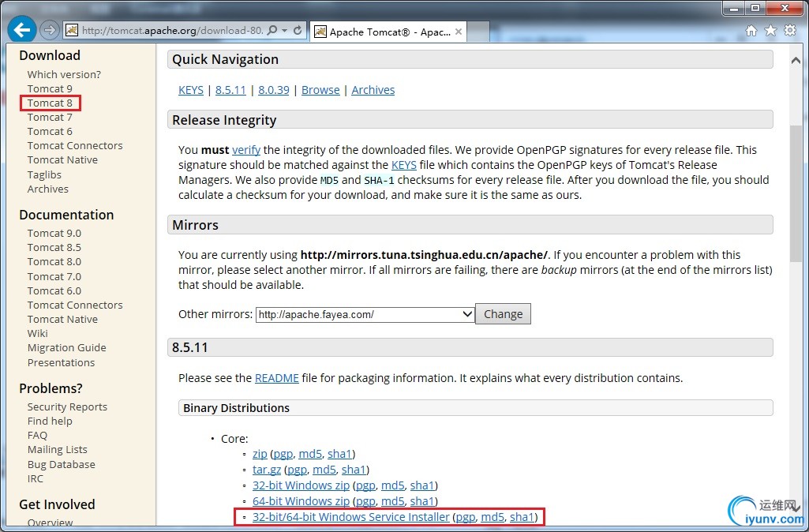Image resolution: width=809 pixels, height=532 pixels.
Task: Open Tomcat 9 under Download
Action: pyautogui.click(x=50, y=88)
